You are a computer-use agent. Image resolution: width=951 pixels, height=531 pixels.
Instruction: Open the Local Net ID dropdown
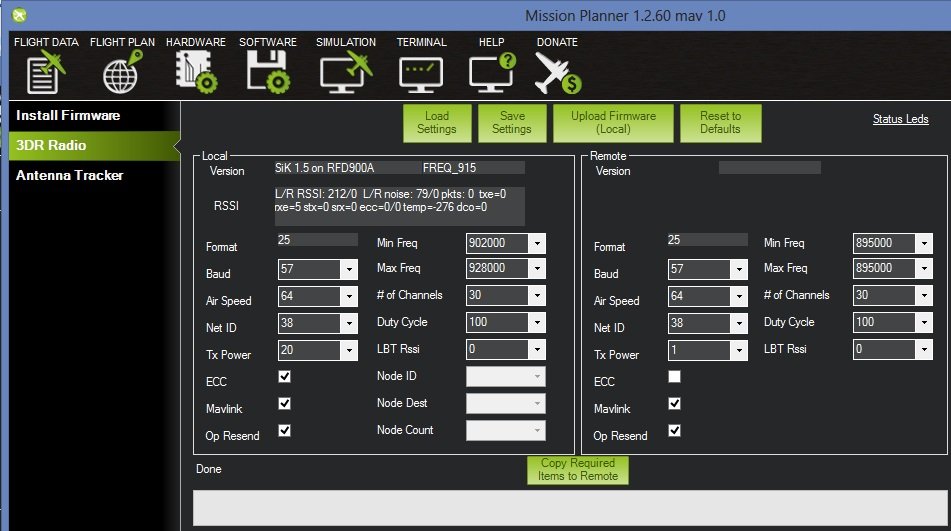tap(318, 323)
